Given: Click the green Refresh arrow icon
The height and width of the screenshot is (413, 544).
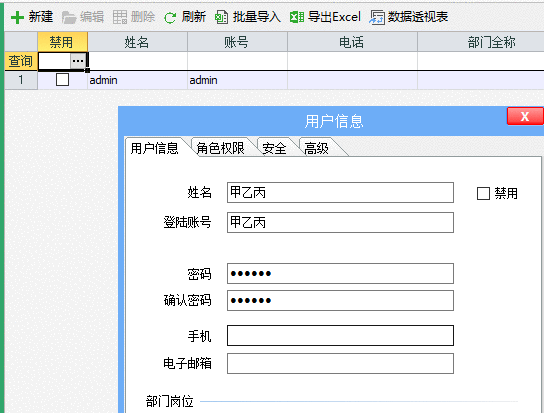Looking at the screenshot, I should 170,18.
